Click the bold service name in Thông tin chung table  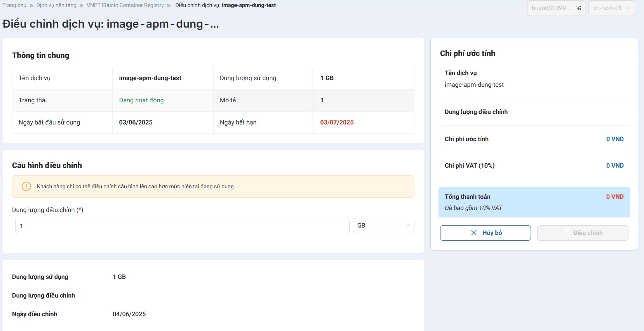click(x=150, y=78)
